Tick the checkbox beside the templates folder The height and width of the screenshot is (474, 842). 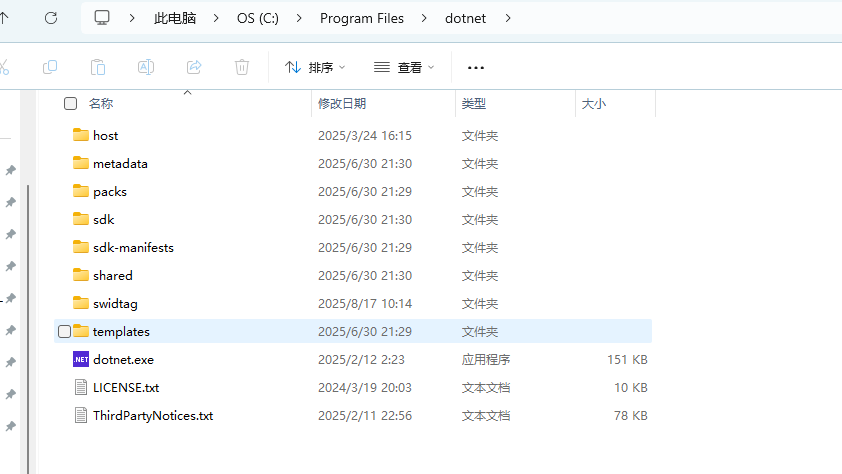tap(65, 331)
